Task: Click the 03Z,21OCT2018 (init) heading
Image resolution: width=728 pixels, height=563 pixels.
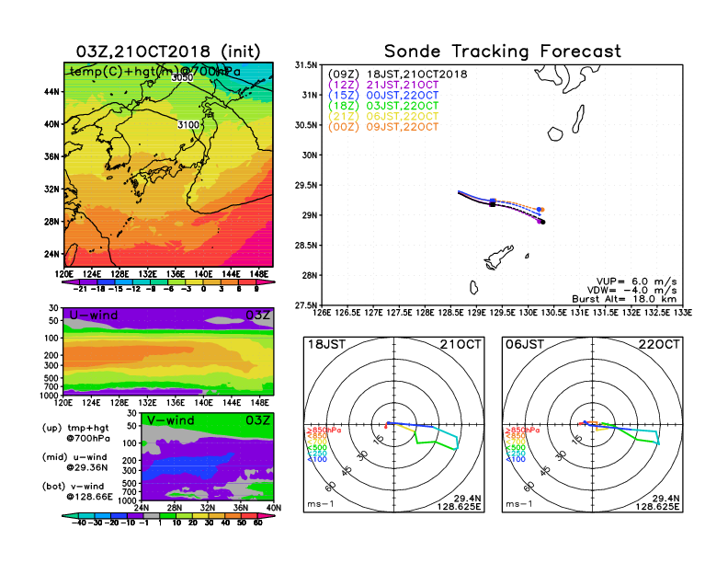Action: [x=167, y=52]
